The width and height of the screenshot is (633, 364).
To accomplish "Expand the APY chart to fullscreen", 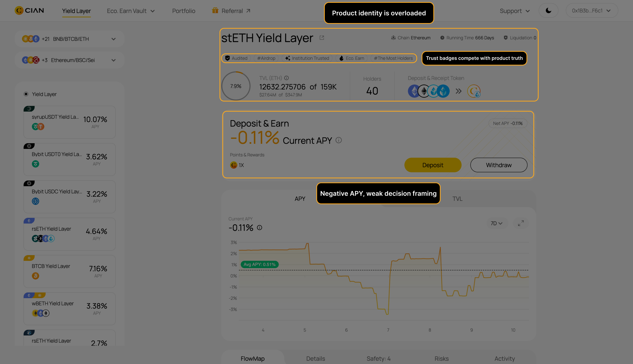I will (521, 223).
